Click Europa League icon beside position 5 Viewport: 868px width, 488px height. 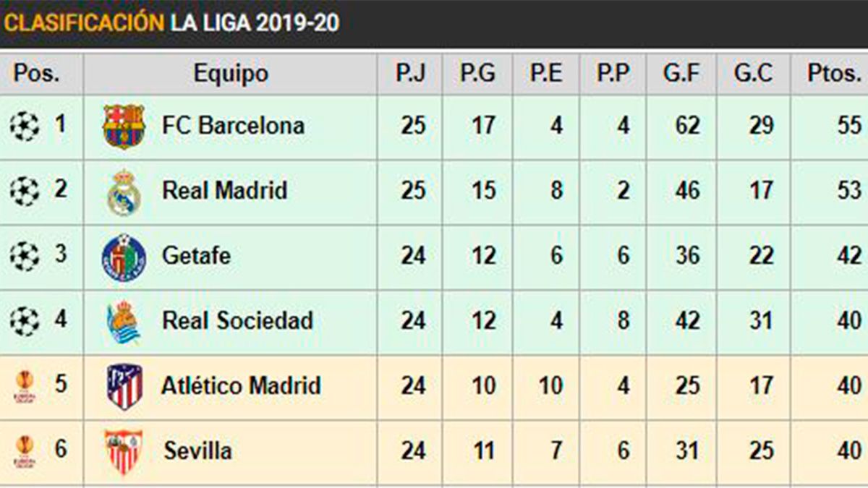pos(25,386)
